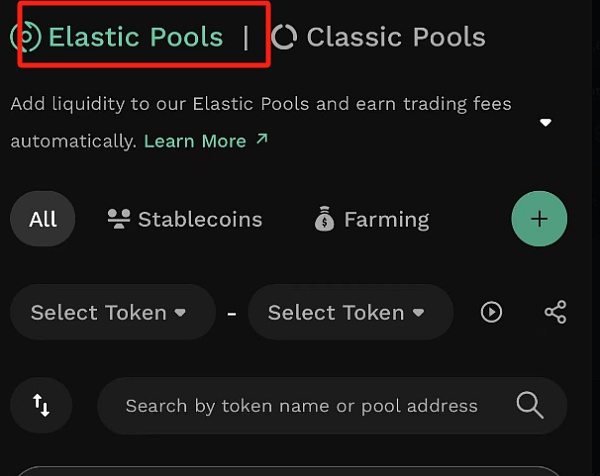Screen dimensions: 600x476
Task: Click the green plus add-liquidity button
Action: (539, 218)
